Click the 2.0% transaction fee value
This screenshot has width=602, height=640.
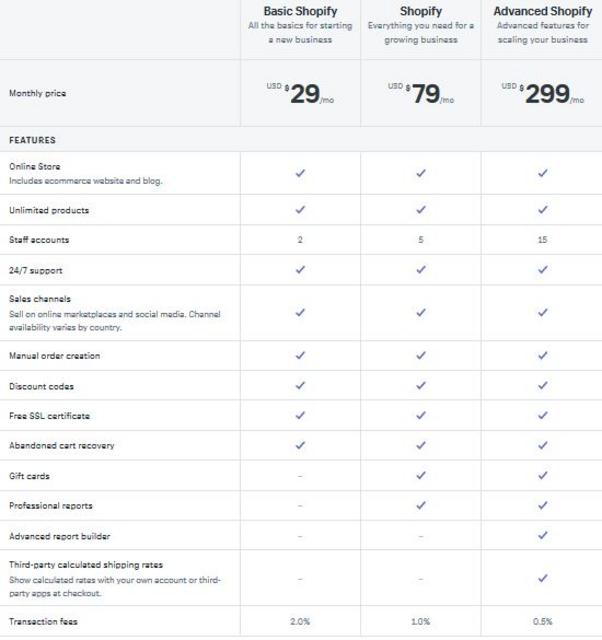[300, 622]
